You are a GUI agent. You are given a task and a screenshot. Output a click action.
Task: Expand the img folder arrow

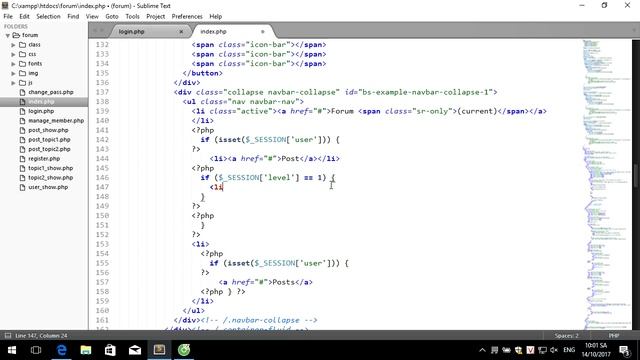(13, 73)
